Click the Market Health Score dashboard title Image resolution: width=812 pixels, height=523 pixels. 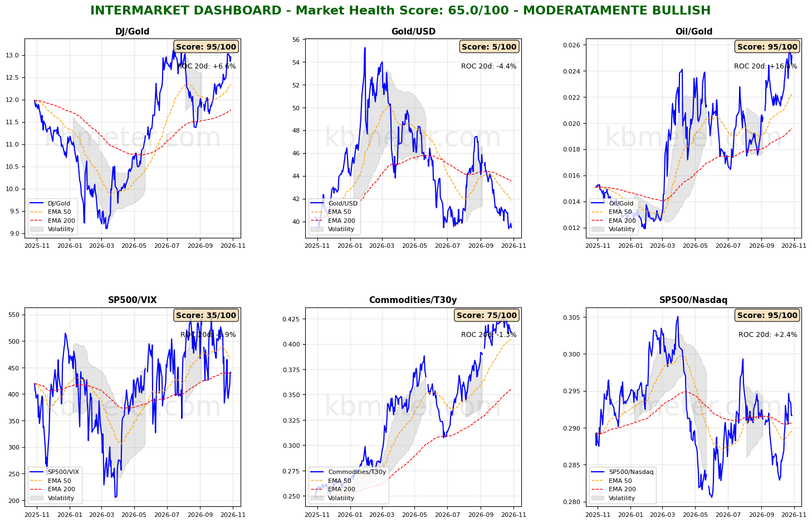click(400, 11)
